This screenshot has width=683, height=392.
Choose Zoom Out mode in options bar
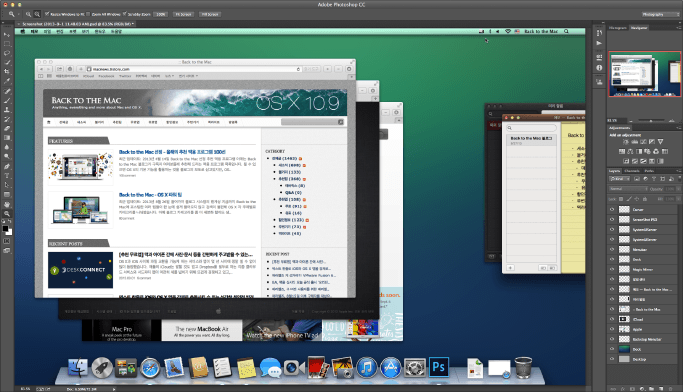click(x=37, y=14)
